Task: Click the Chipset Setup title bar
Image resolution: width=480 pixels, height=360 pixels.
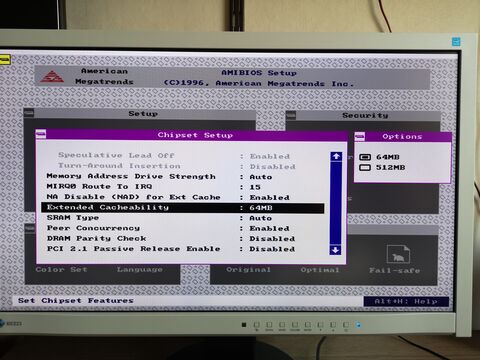Action: click(x=192, y=135)
